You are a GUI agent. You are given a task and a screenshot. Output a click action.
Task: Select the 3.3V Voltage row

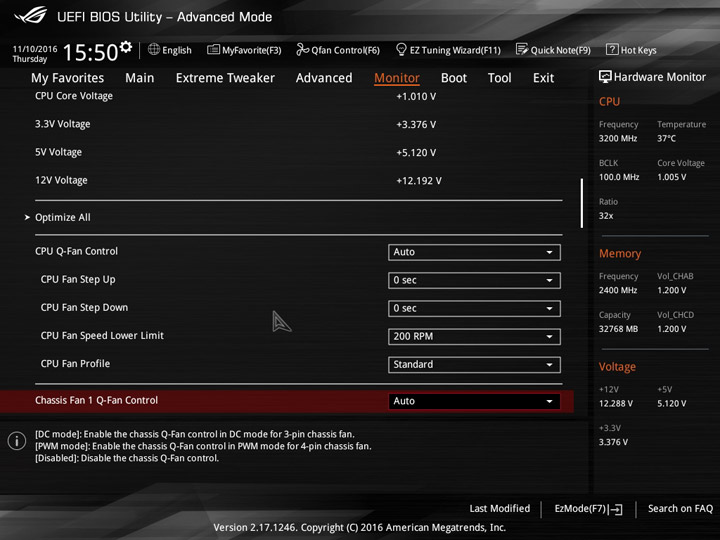click(x=298, y=124)
